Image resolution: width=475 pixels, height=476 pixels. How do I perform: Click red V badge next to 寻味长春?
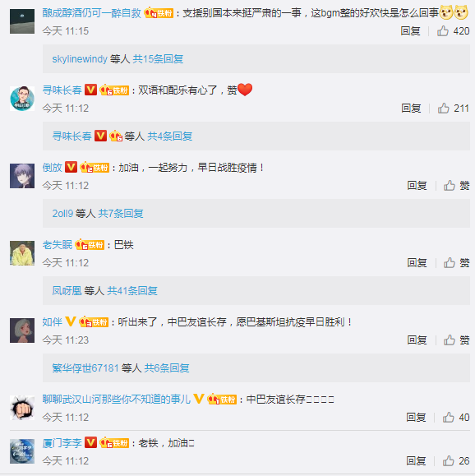point(90,90)
